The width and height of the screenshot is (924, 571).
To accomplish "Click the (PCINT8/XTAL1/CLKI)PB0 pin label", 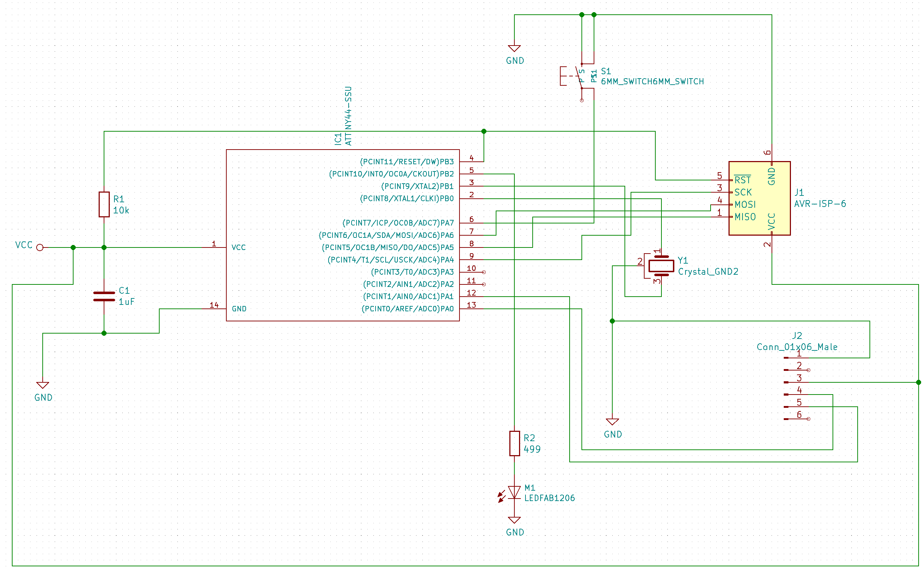I will point(407,198).
